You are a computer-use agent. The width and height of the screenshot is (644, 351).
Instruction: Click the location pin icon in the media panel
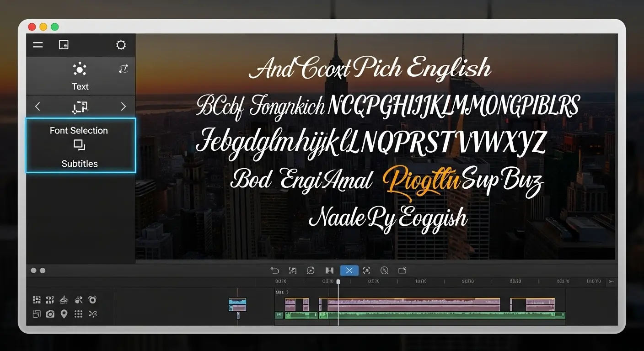coord(64,314)
